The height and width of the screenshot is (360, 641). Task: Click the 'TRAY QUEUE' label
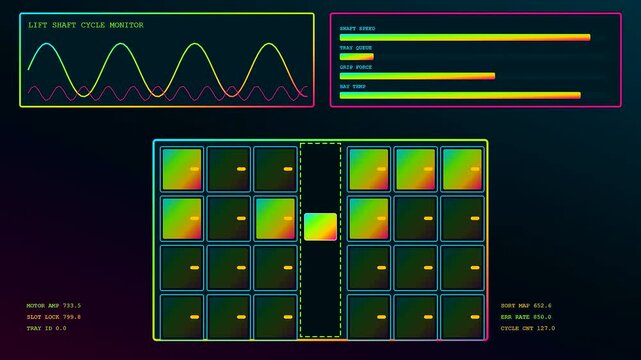tap(356, 48)
